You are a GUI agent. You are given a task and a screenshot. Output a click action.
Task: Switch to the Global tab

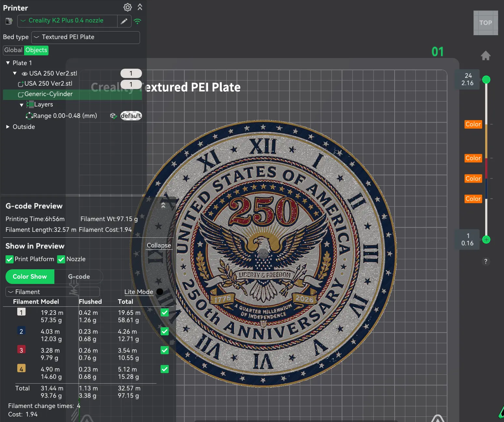[x=13, y=50]
